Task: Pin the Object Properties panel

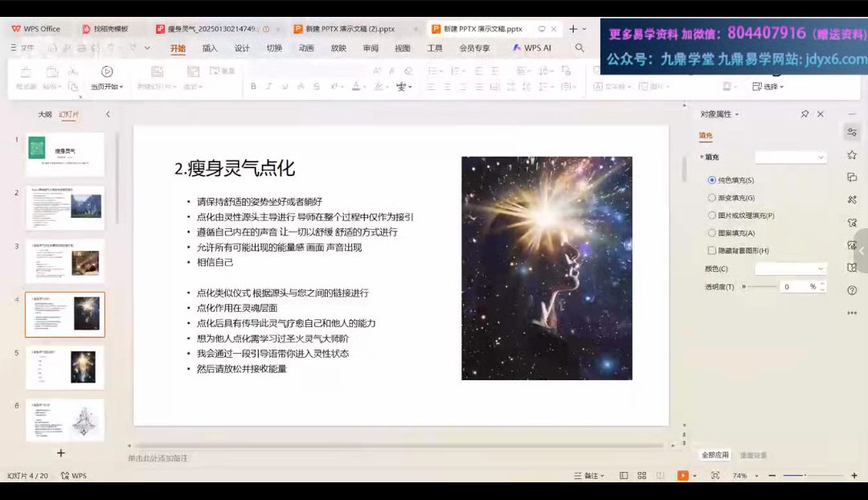Action: (x=805, y=114)
